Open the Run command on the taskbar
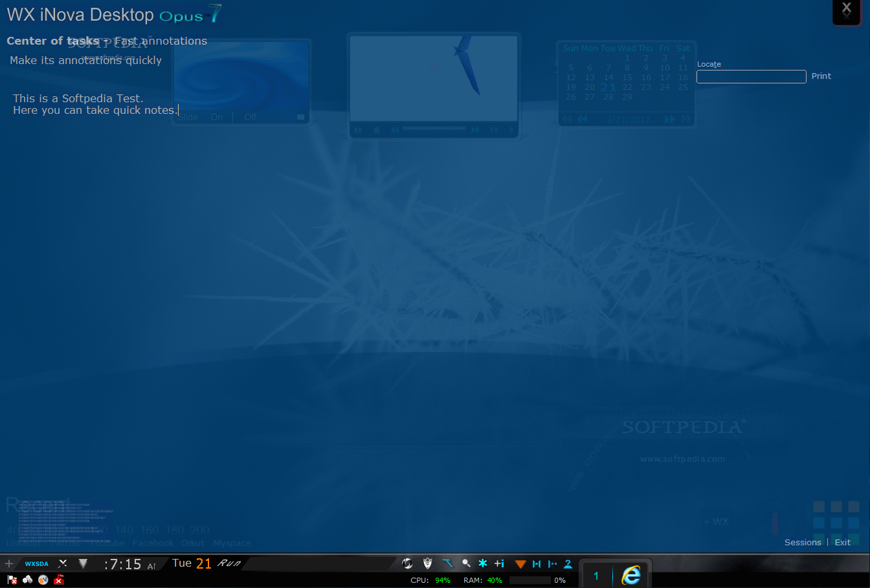This screenshot has width=870, height=588. pyautogui.click(x=229, y=563)
